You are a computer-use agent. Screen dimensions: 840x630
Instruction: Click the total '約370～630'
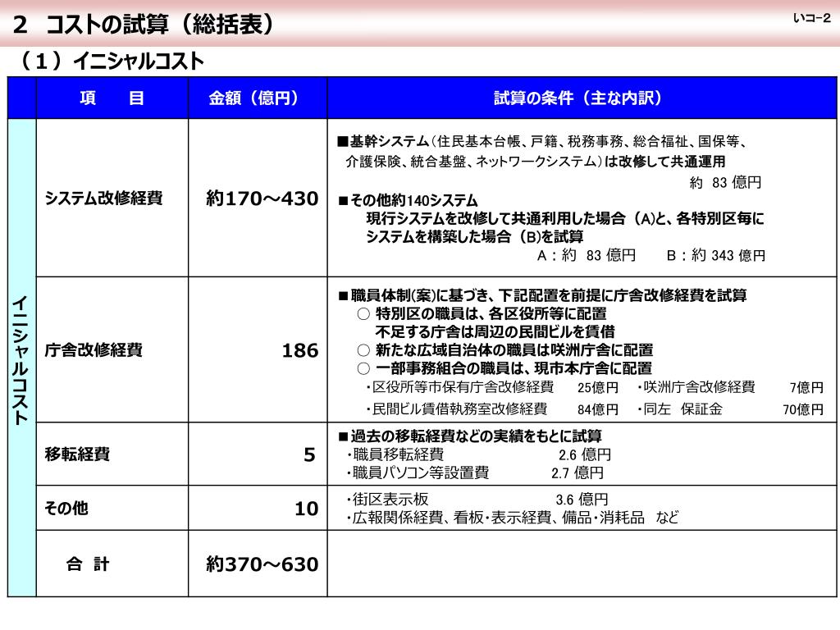pos(262,564)
